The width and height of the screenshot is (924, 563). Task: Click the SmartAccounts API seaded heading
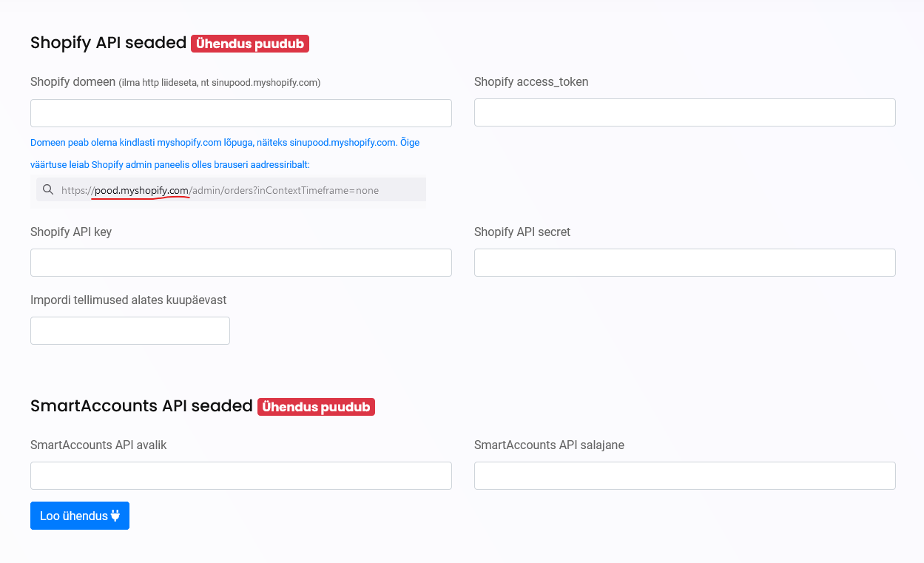tap(141, 406)
